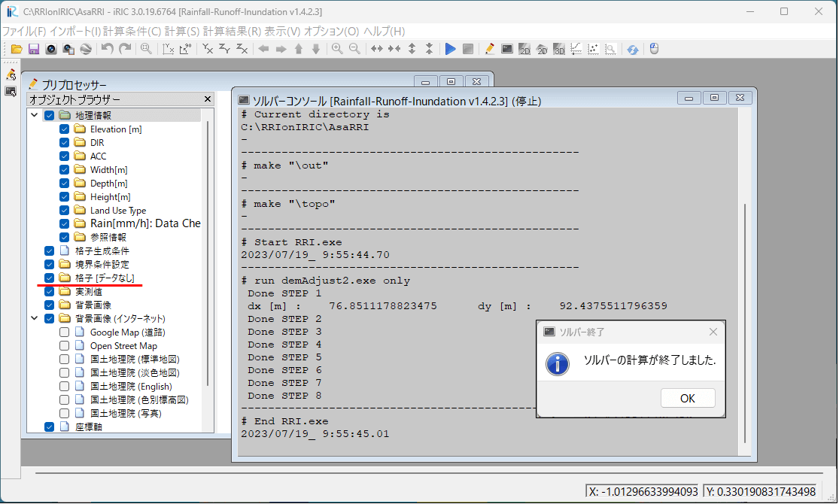Click the open folder toolbar icon
839x504 pixels.
coord(17,49)
